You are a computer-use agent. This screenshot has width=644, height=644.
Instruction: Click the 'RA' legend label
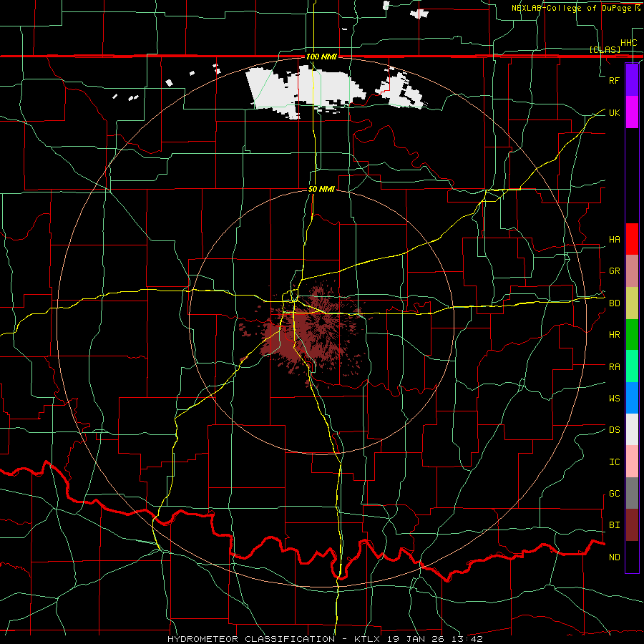(x=614, y=367)
